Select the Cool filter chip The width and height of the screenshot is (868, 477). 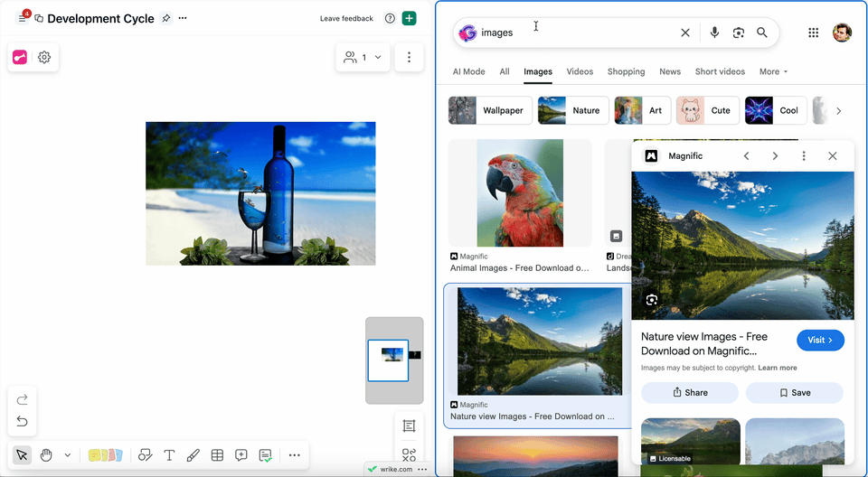(x=776, y=110)
